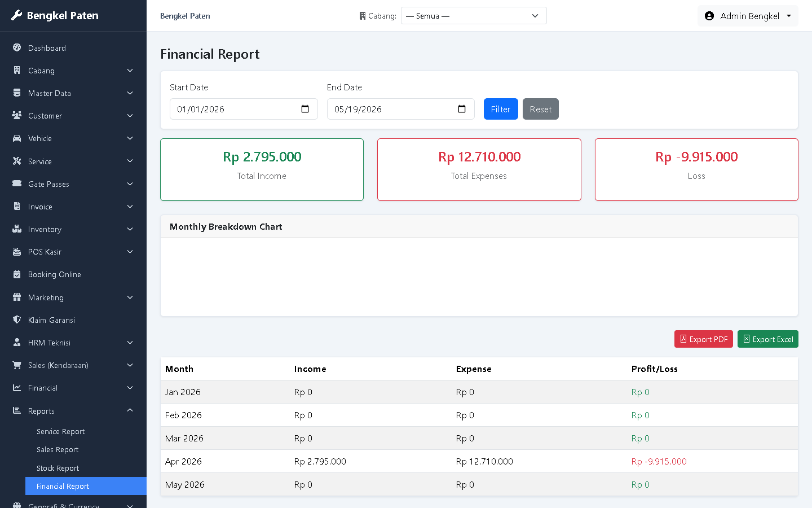Focus the End Date input field
812x508 pixels.
point(401,109)
